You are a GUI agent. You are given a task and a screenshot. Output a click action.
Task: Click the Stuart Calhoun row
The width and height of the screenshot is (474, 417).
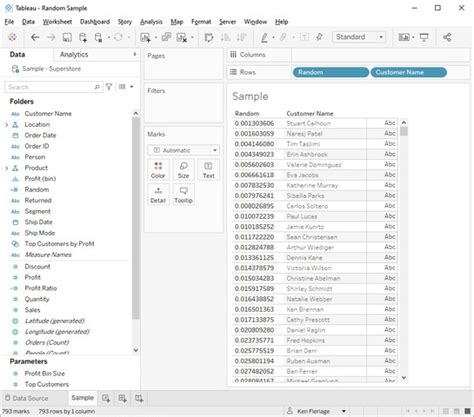tap(309, 123)
